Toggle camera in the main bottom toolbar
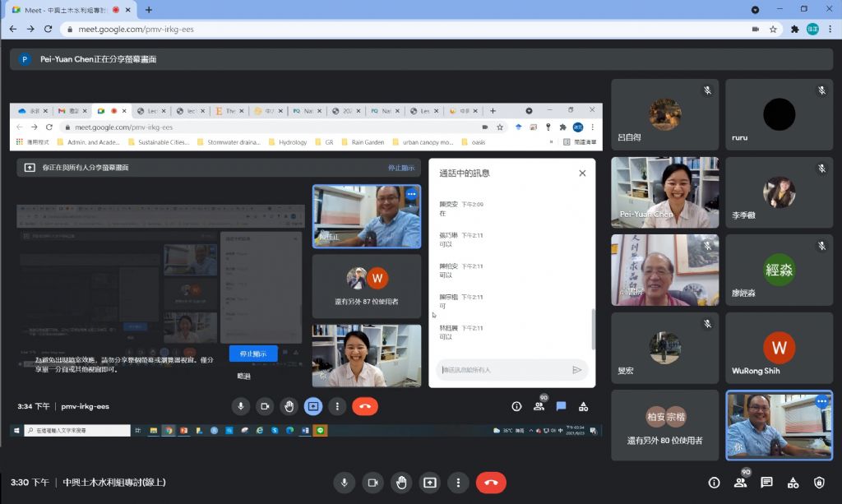 (x=372, y=483)
